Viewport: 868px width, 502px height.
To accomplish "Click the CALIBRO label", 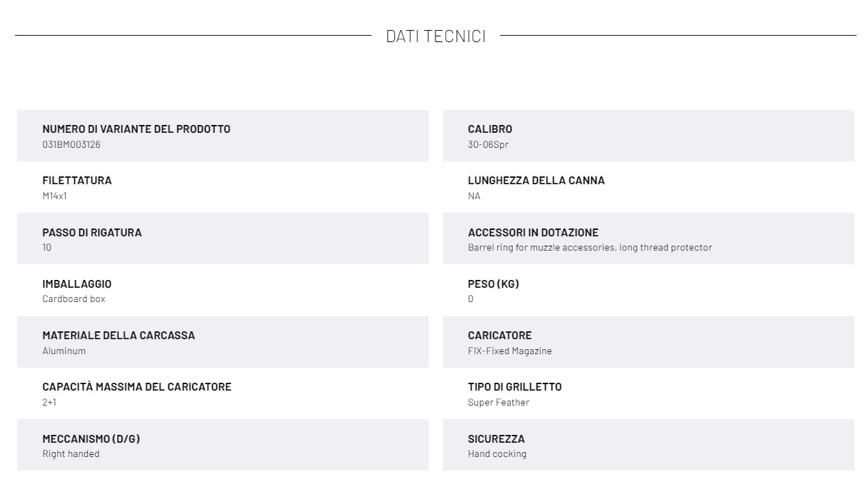I will [490, 129].
